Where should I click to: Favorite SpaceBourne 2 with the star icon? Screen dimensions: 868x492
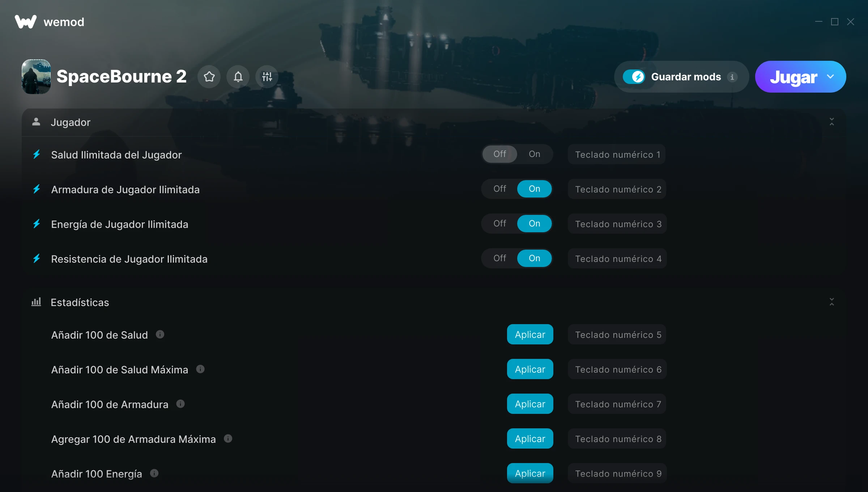(x=209, y=77)
